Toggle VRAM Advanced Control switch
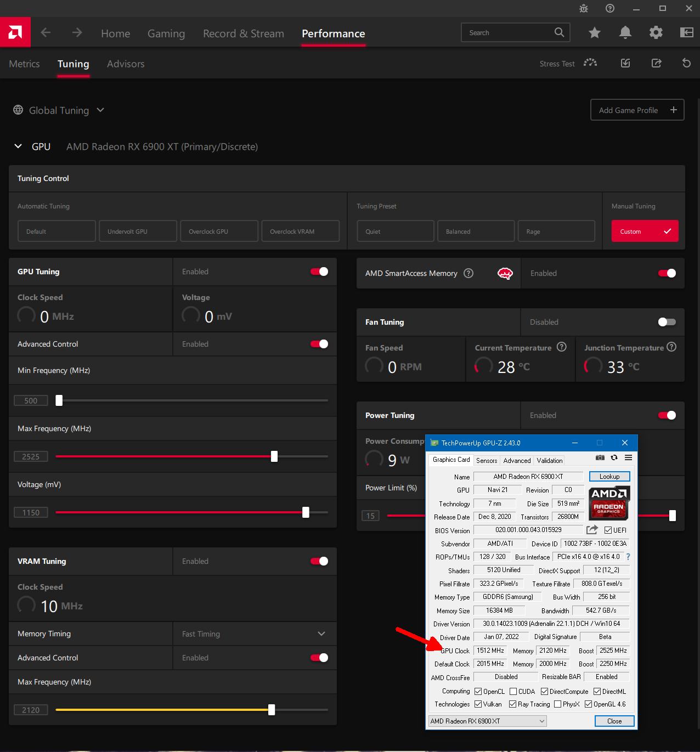Image resolution: width=700 pixels, height=752 pixels. (319, 658)
